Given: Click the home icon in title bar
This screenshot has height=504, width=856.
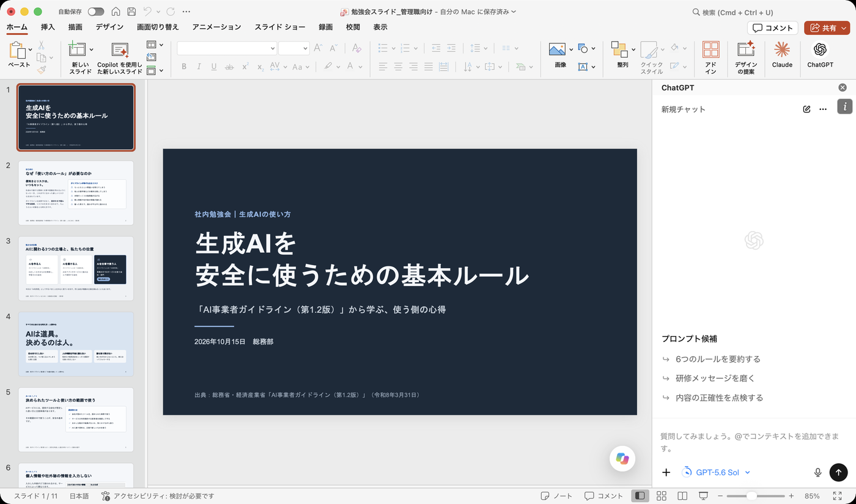Looking at the screenshot, I should [x=116, y=12].
